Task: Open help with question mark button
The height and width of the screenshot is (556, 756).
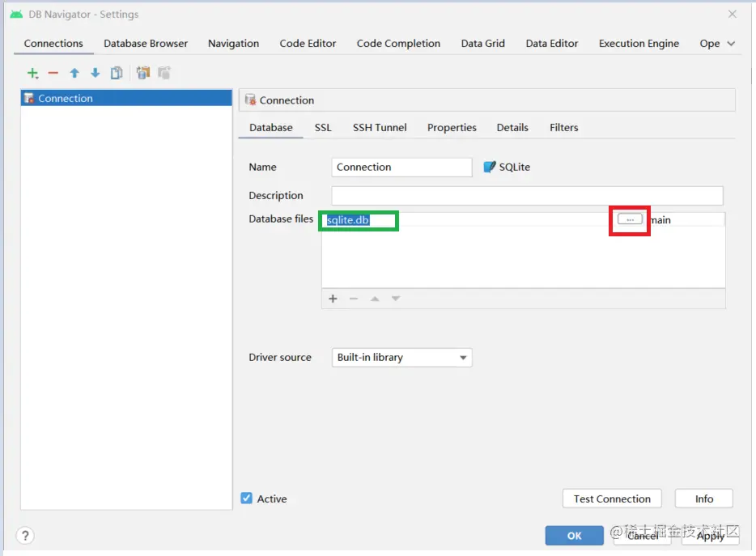Action: tap(25, 535)
